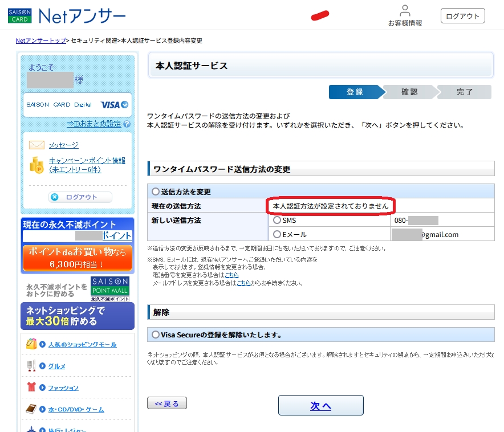This screenshot has height=432, width=504.
Task: Click the VISA card logo
Action: (115, 105)
